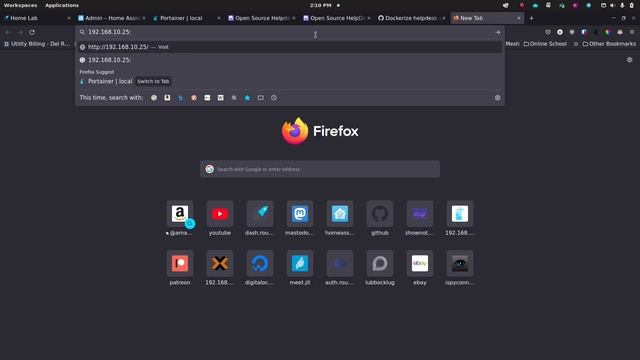Open new tab personalize gear icon
Screen dimensions: 640x360
[629, 60]
